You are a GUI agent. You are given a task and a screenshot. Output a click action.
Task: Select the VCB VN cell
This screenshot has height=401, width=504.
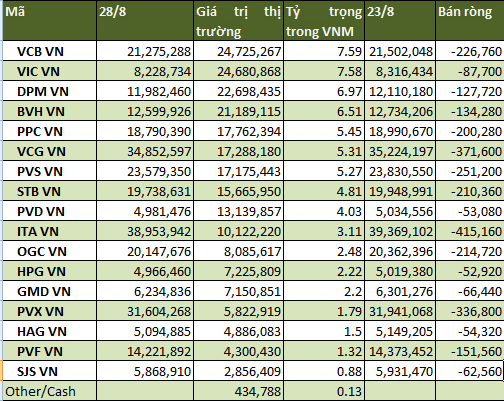50,51
